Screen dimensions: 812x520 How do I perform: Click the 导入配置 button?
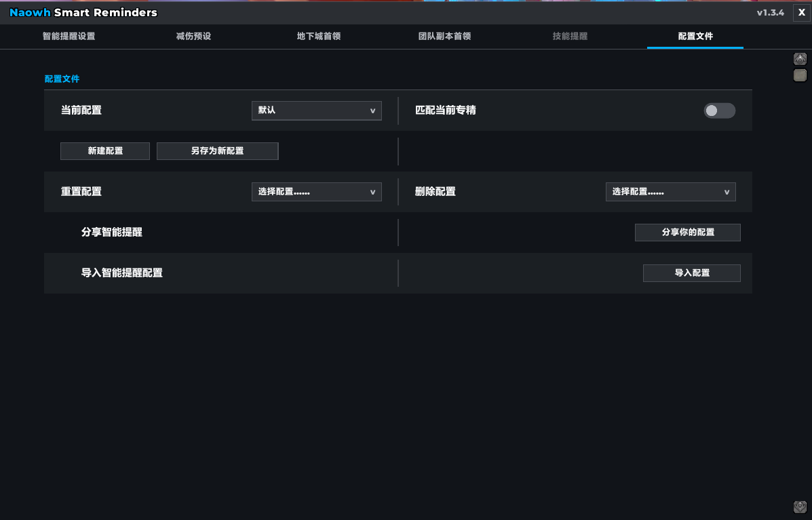pyautogui.click(x=692, y=273)
